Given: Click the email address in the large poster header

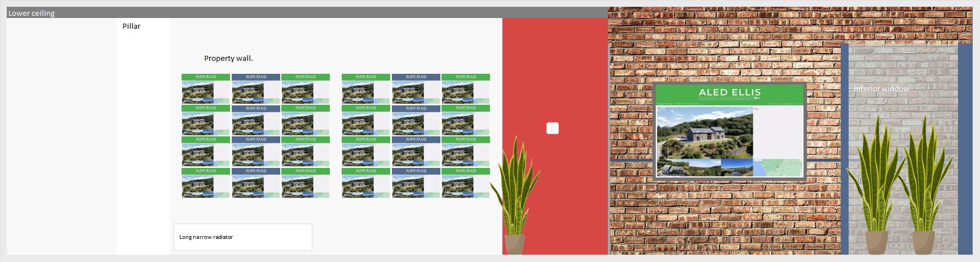Looking at the screenshot, I should click(x=784, y=104).
